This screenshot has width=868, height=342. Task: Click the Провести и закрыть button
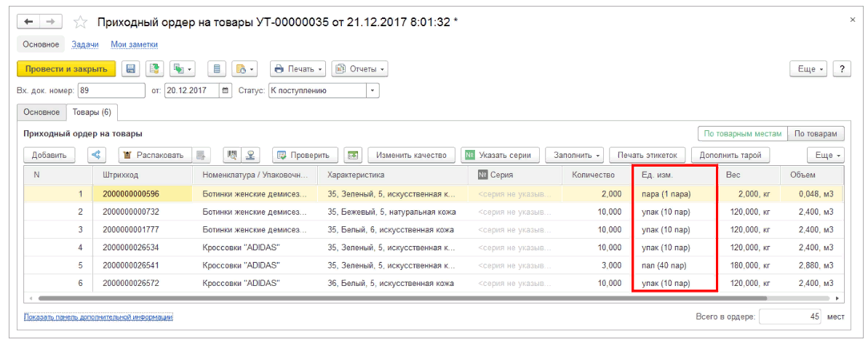point(66,69)
